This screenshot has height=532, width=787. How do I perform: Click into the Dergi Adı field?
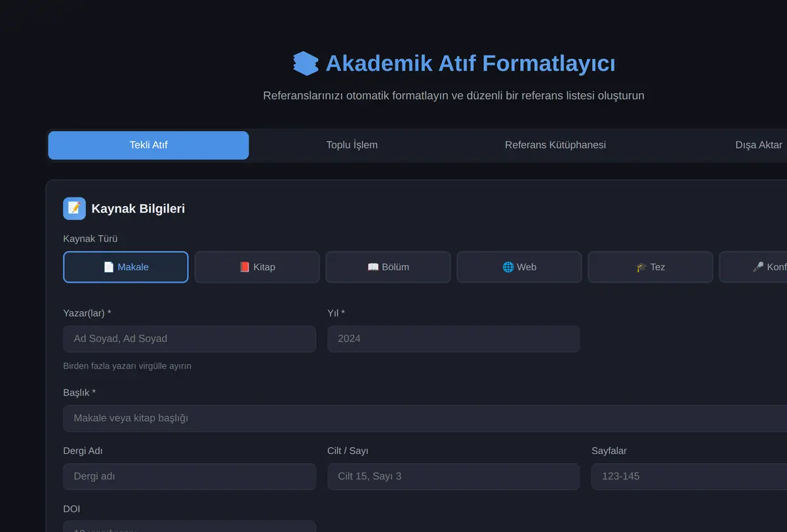[190, 477]
